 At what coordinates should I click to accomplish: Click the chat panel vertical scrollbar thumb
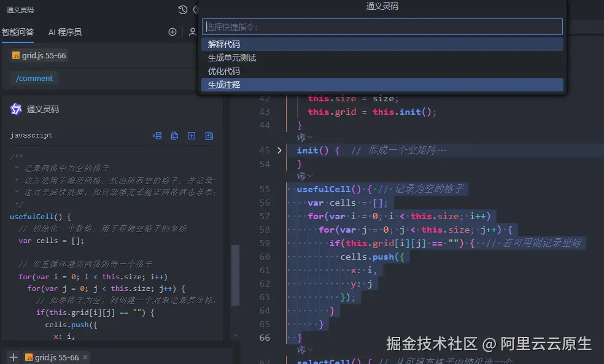click(235, 275)
